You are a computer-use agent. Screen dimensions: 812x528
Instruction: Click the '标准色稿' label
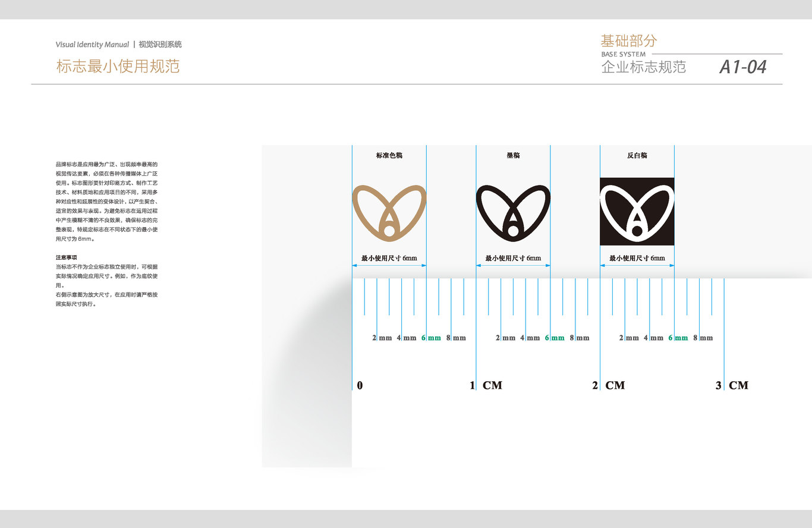click(x=389, y=155)
